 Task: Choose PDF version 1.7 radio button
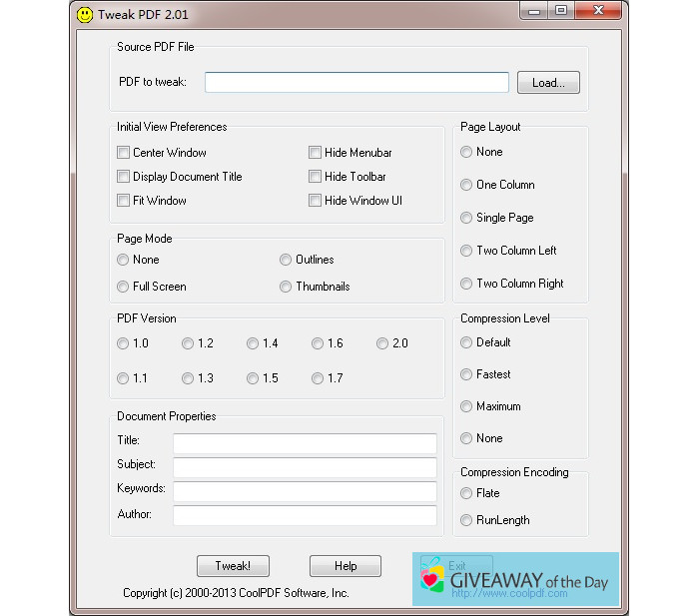click(318, 378)
